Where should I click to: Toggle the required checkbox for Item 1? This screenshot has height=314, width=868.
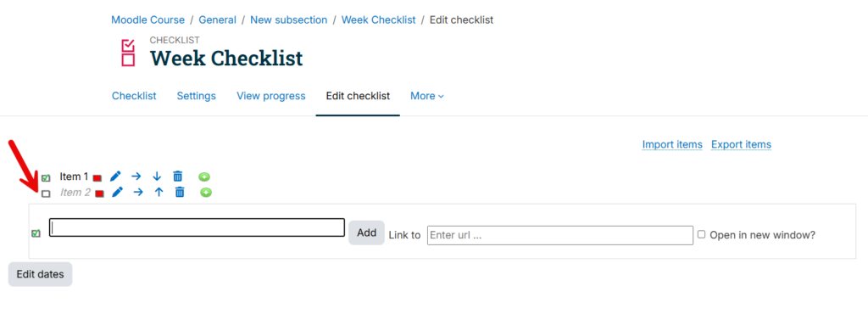(x=46, y=178)
